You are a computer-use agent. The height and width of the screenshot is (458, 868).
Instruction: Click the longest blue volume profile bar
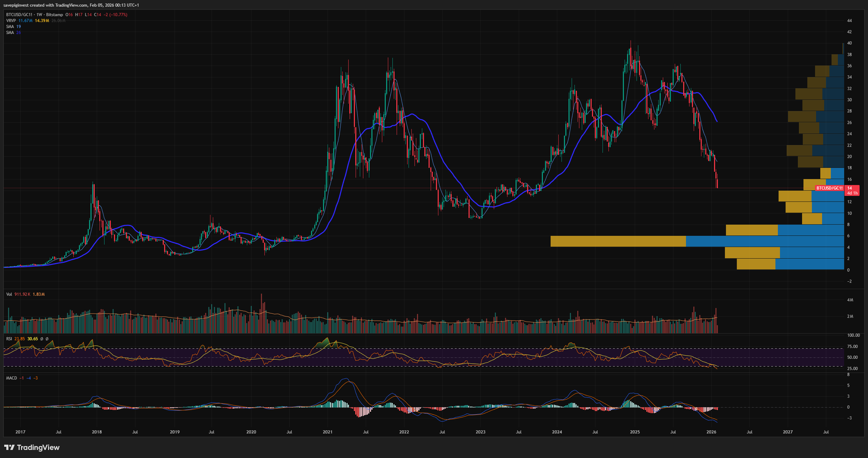point(765,241)
